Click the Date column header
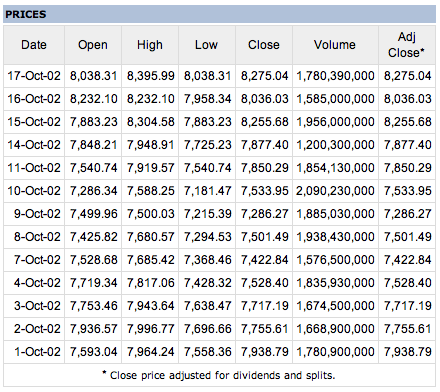440x392 pixels. coord(34,45)
